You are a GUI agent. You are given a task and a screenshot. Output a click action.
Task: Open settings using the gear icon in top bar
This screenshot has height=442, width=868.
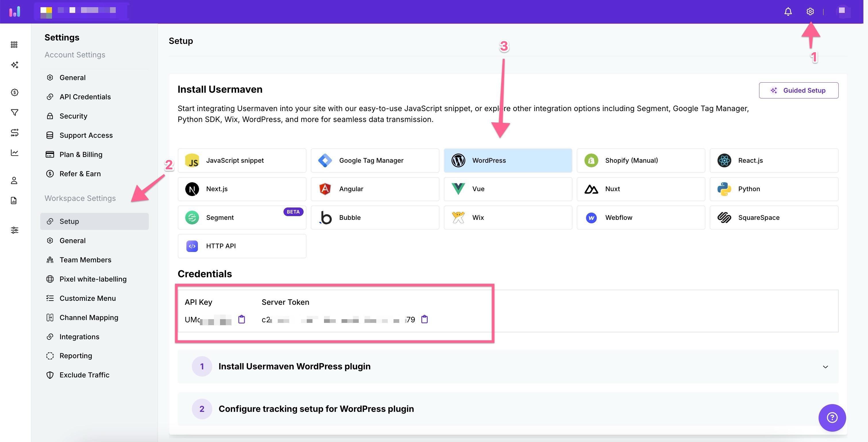tap(810, 11)
